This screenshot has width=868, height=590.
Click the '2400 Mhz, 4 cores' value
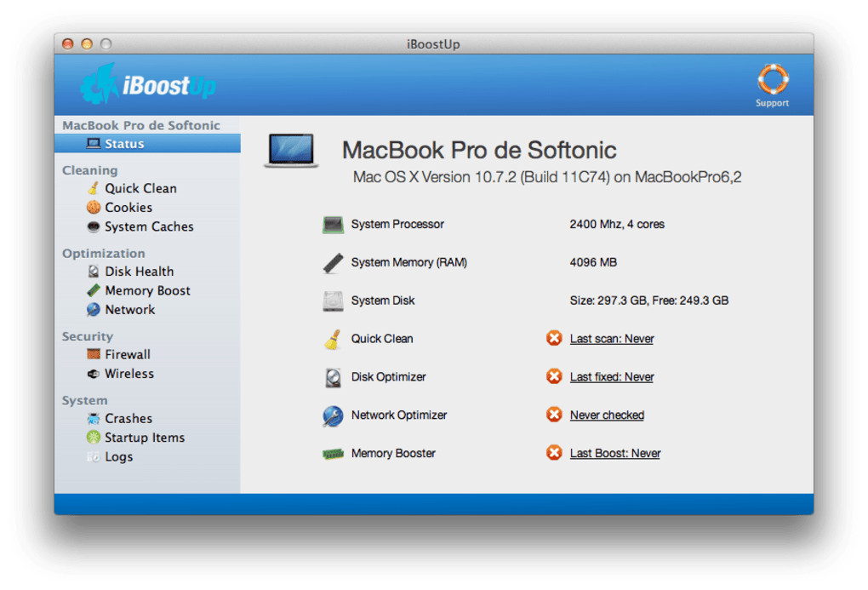click(617, 225)
